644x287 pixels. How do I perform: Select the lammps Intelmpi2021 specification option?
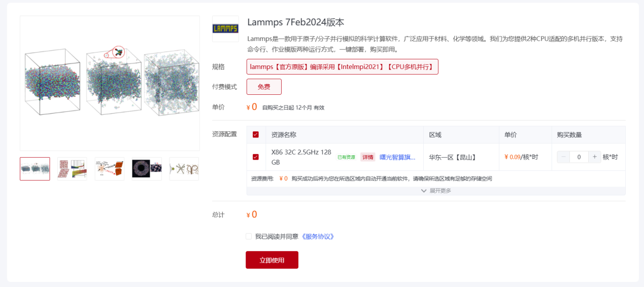342,67
